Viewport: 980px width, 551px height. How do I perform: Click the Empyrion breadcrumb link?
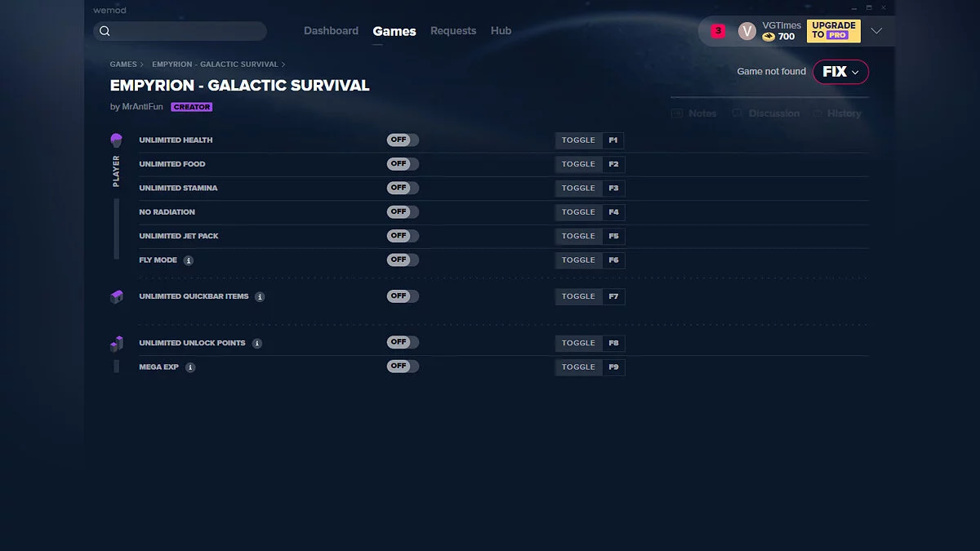point(215,64)
